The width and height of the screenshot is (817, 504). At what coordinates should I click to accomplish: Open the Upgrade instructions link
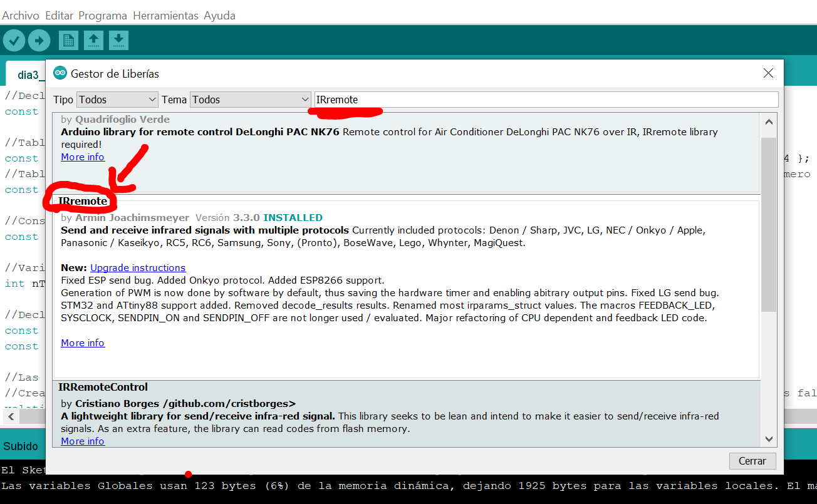(x=138, y=268)
